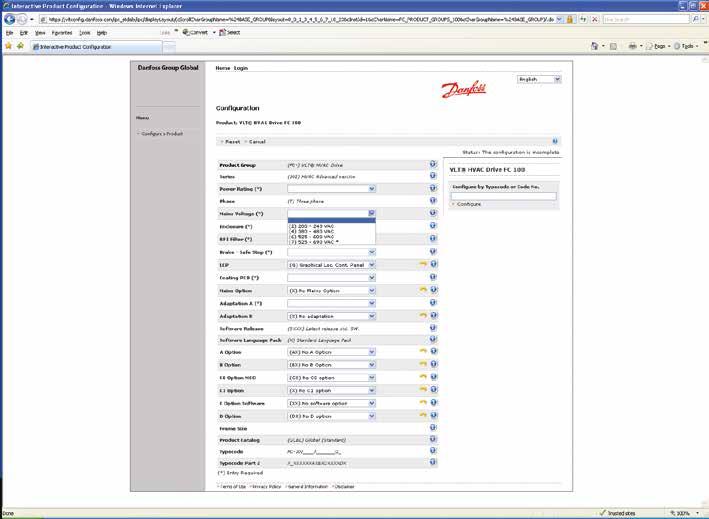
Task: Click the help icon on Reset/Cancel bar
Action: pyautogui.click(x=555, y=141)
